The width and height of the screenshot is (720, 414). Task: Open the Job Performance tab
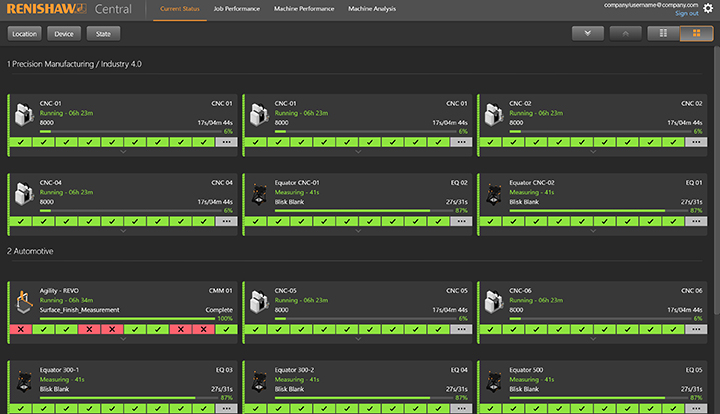pos(236,9)
